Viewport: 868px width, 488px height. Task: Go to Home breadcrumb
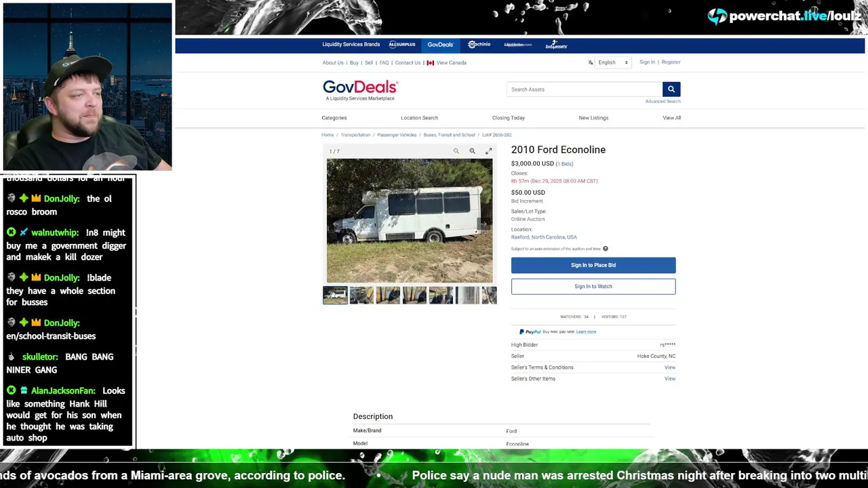pos(328,135)
